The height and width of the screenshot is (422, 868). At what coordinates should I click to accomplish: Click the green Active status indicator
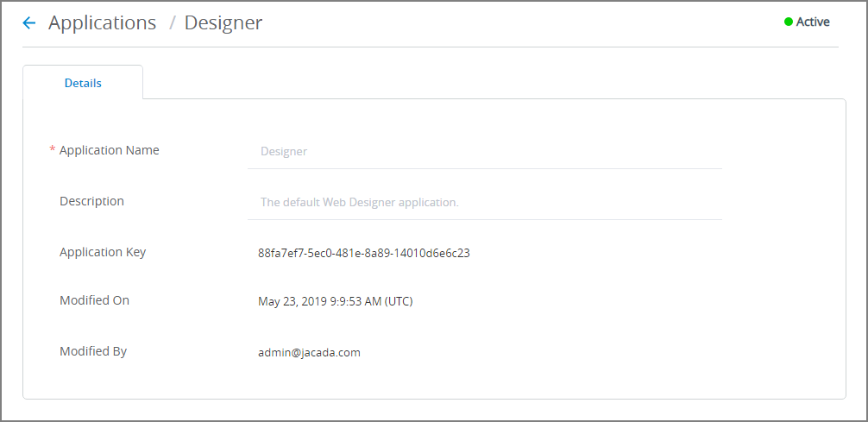point(789,22)
